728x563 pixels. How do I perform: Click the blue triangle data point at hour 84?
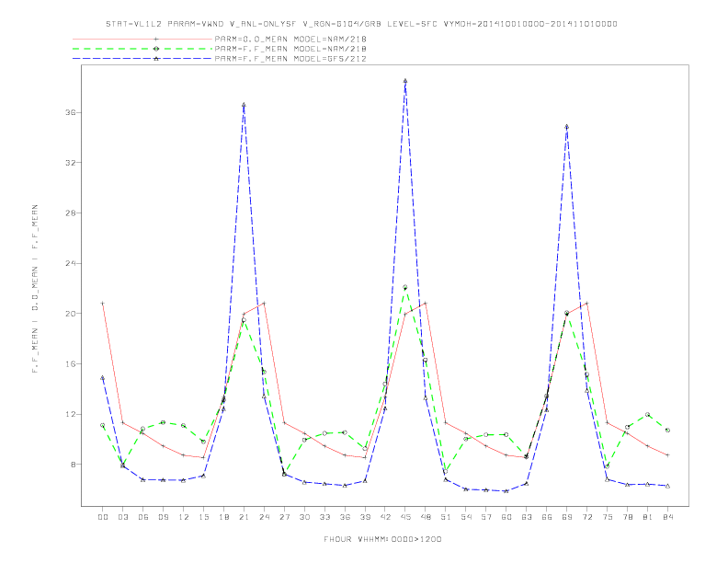(667, 486)
